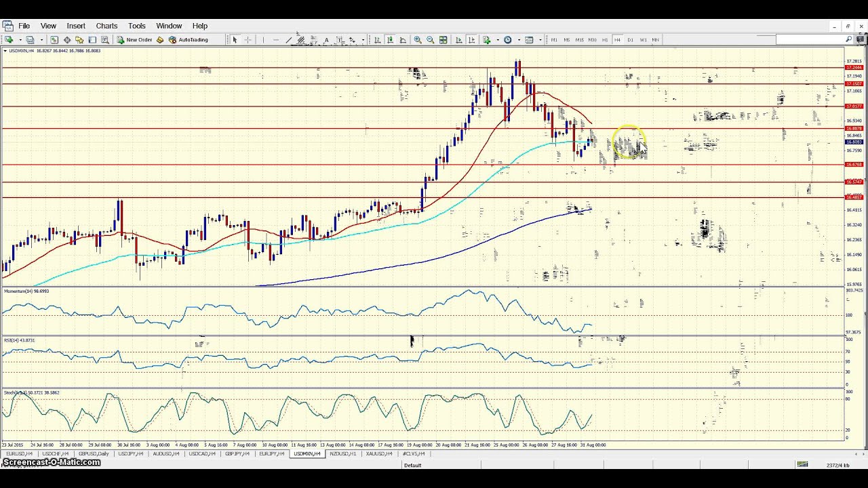The image size is (868, 488).
Task: Open the Help menu
Action: pyautogui.click(x=200, y=26)
